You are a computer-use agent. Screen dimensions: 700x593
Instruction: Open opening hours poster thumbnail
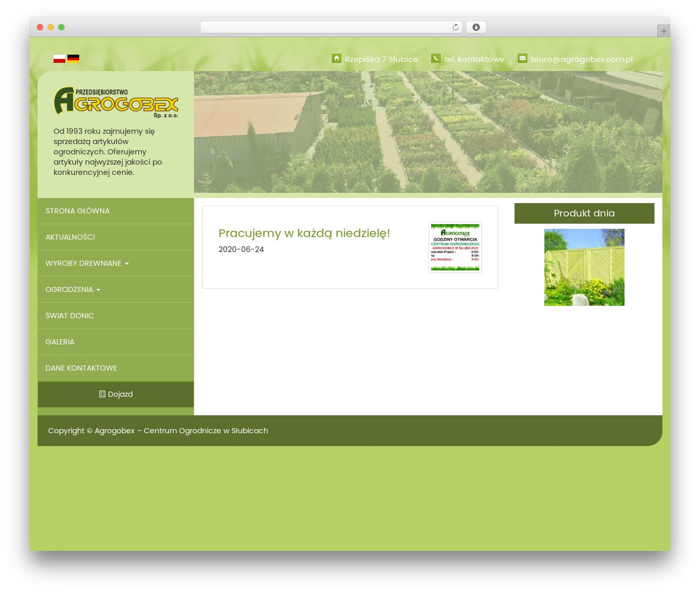[455, 247]
